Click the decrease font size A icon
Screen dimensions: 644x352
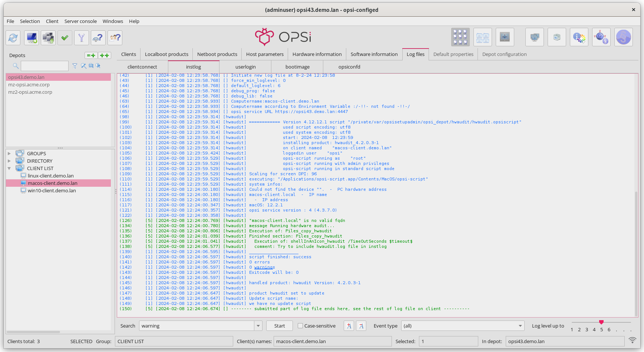coord(361,326)
